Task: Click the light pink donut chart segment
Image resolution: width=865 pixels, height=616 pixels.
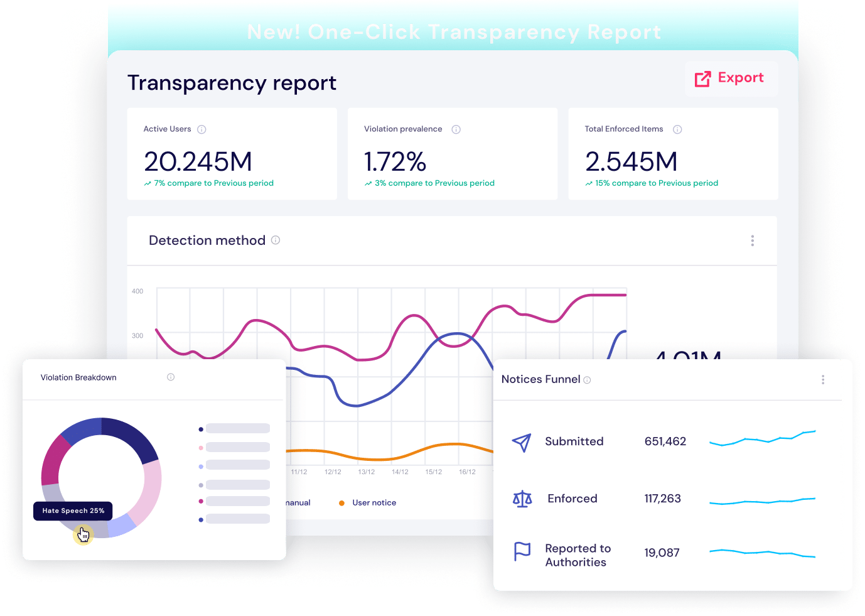Action: (148, 492)
